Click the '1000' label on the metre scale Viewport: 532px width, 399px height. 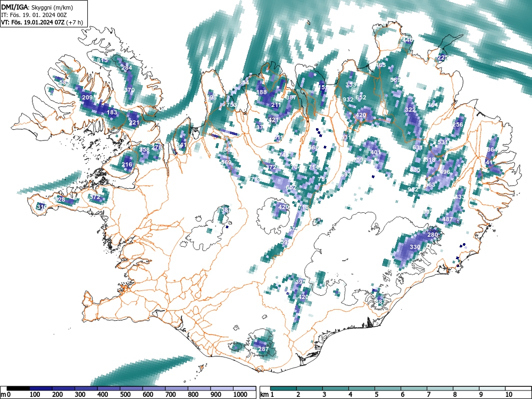coord(240,395)
